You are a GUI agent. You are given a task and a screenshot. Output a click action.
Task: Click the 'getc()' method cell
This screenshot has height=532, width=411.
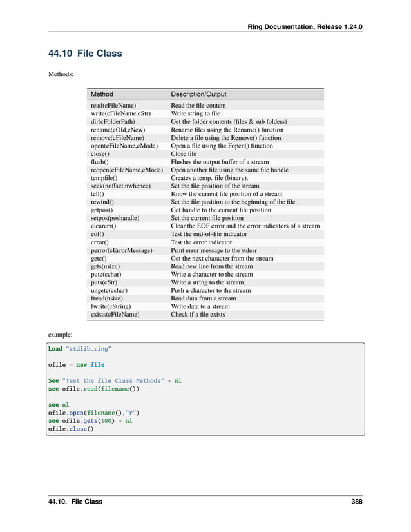(x=99, y=258)
